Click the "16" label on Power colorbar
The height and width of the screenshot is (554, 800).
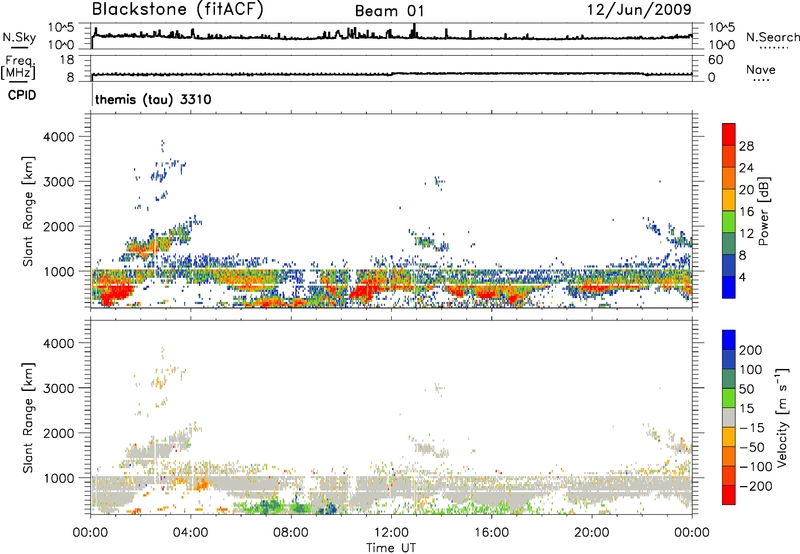click(x=746, y=212)
